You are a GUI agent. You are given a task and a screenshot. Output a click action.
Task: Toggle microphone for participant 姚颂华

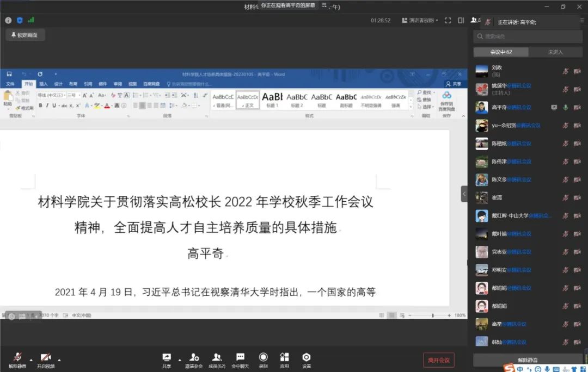(566, 89)
